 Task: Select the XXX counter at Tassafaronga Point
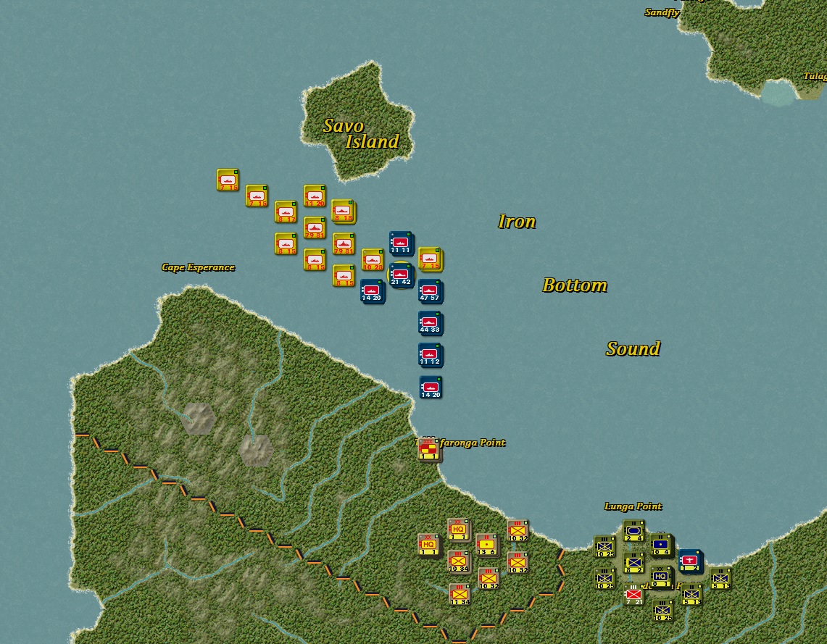coord(429,450)
